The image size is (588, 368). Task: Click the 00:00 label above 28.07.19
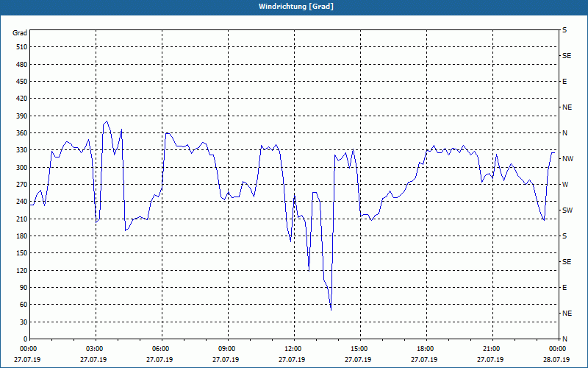tap(558, 349)
